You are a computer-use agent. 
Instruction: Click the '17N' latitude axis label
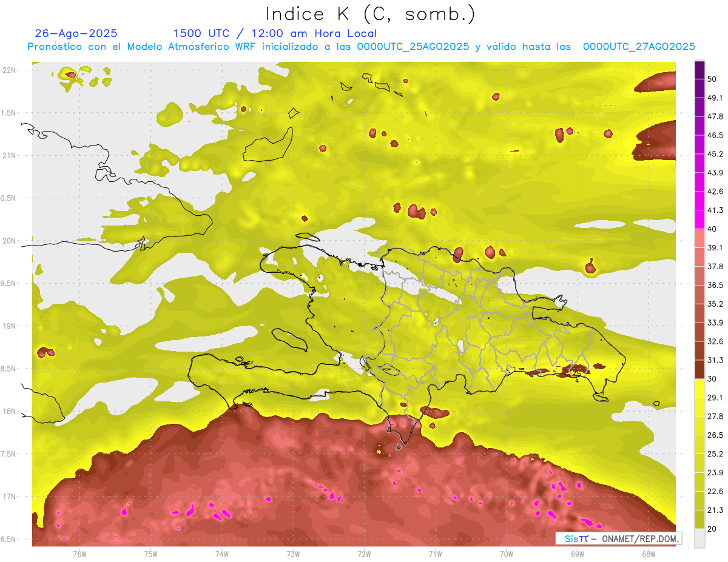tap(10, 497)
